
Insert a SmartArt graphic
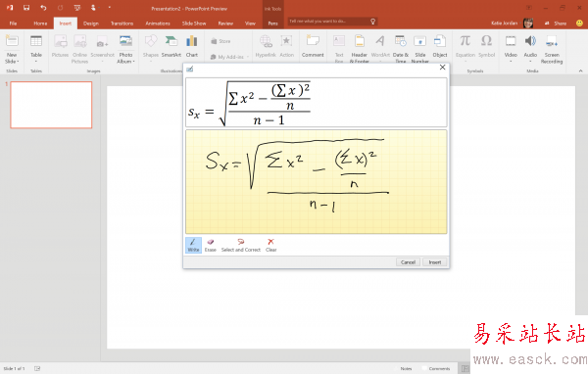171,47
